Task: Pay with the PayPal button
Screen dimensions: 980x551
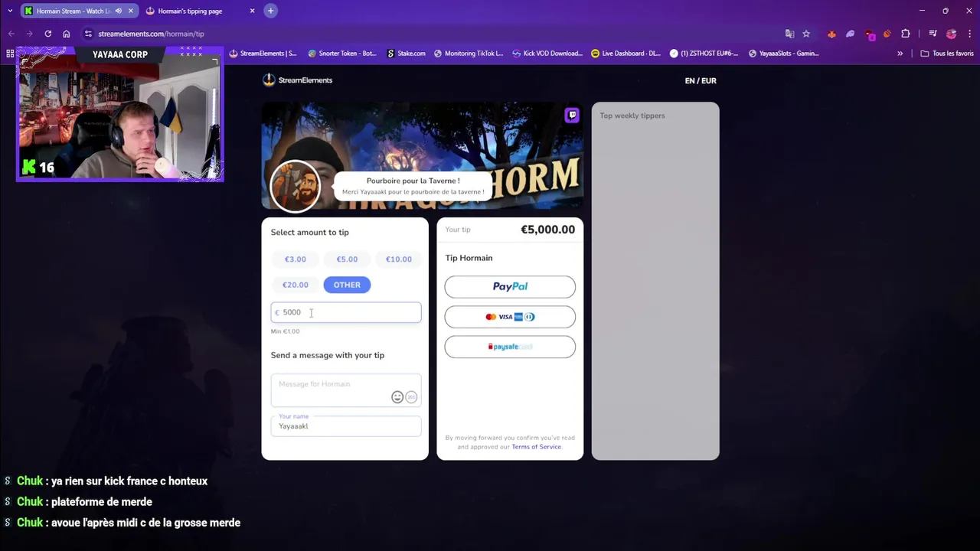Action: click(x=510, y=287)
